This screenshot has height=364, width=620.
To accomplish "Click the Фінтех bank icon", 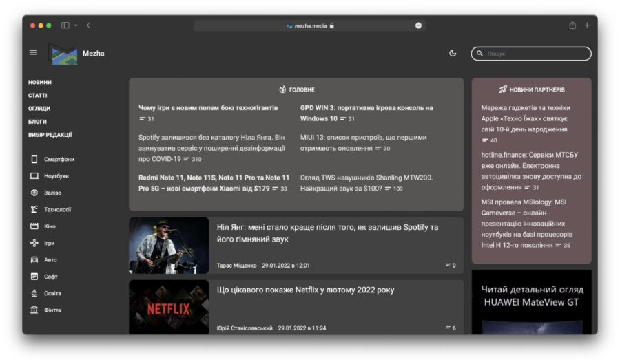I will (x=34, y=310).
